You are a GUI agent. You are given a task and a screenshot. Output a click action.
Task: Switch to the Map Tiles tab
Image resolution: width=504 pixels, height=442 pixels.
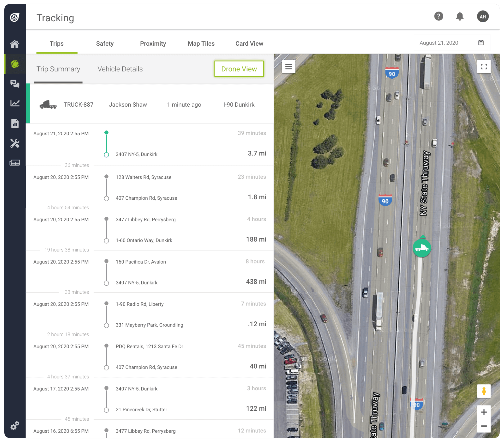201,44
